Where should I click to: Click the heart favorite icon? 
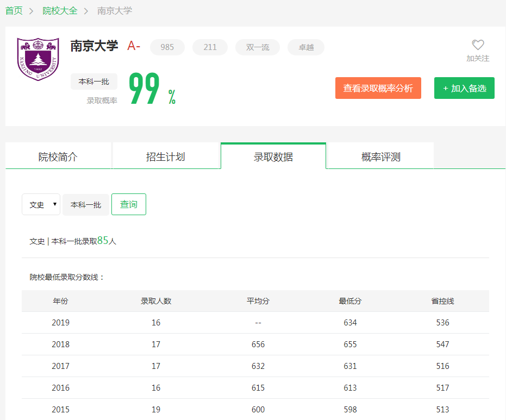point(478,45)
